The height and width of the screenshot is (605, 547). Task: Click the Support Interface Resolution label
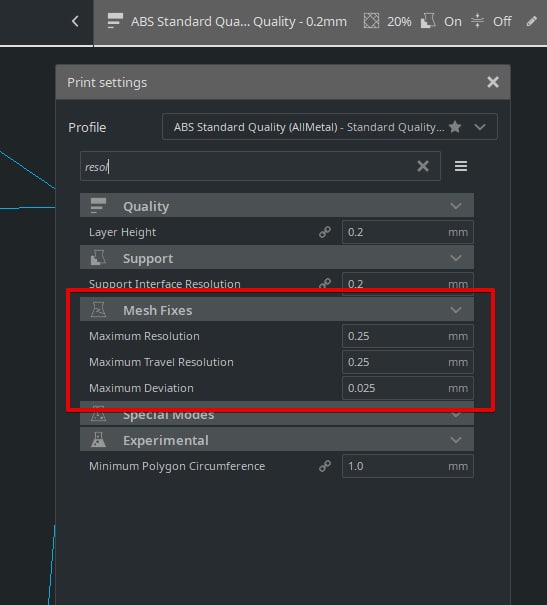165,284
